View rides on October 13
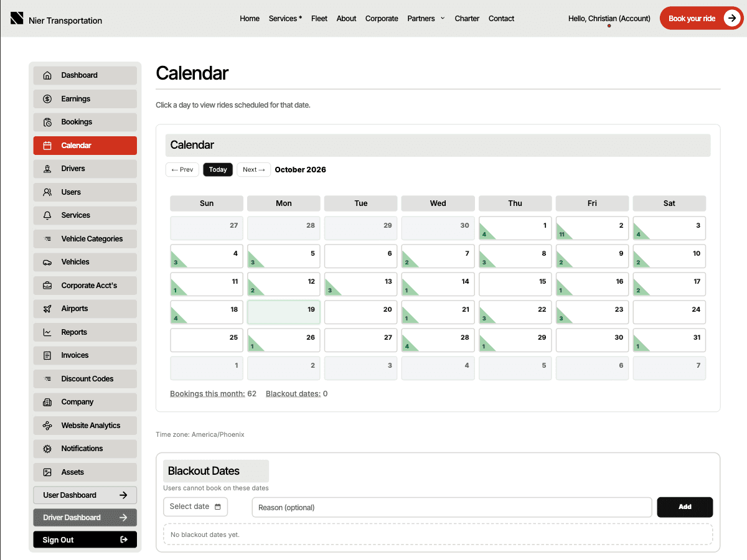 [x=361, y=284]
